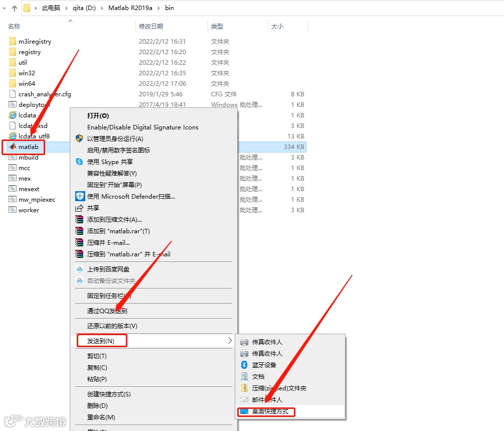Expand the Matlab R2019a breadcrumb chevron
This screenshot has width=504, height=431.
click(159, 8)
